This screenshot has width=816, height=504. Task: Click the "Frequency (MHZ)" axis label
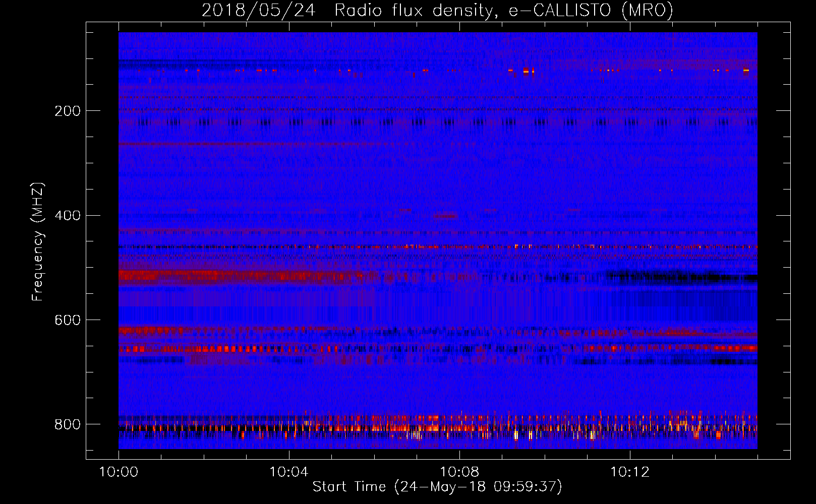click(x=38, y=241)
